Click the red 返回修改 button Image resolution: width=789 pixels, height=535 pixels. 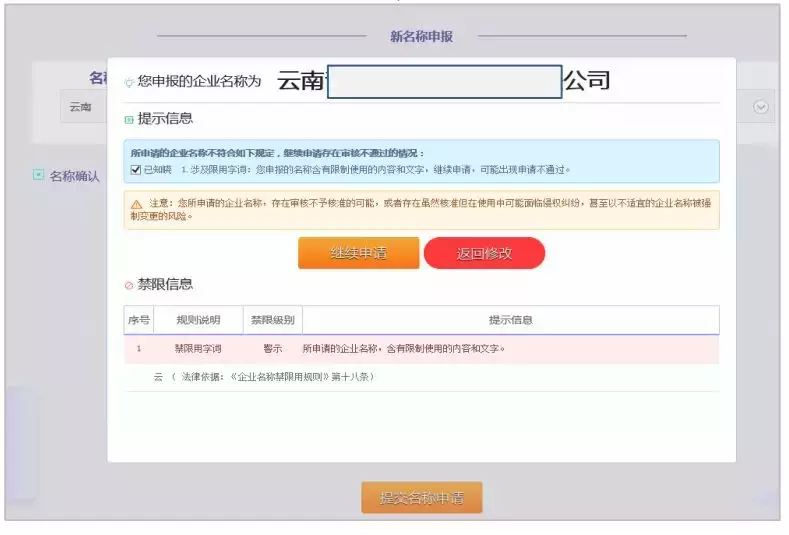(484, 253)
